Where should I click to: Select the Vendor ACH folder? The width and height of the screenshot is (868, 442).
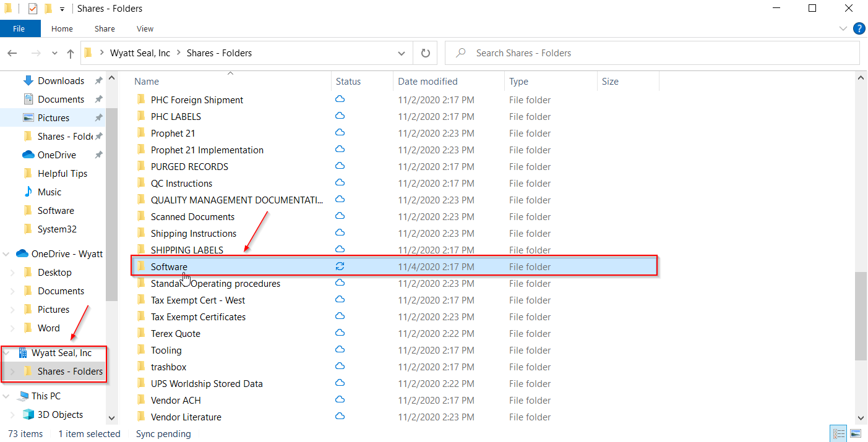176,401
